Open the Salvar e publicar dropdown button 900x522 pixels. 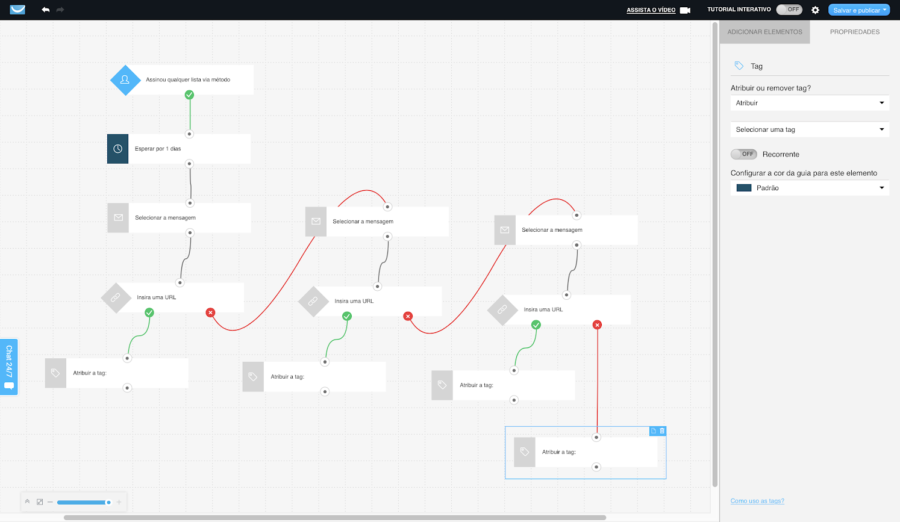tap(859, 10)
